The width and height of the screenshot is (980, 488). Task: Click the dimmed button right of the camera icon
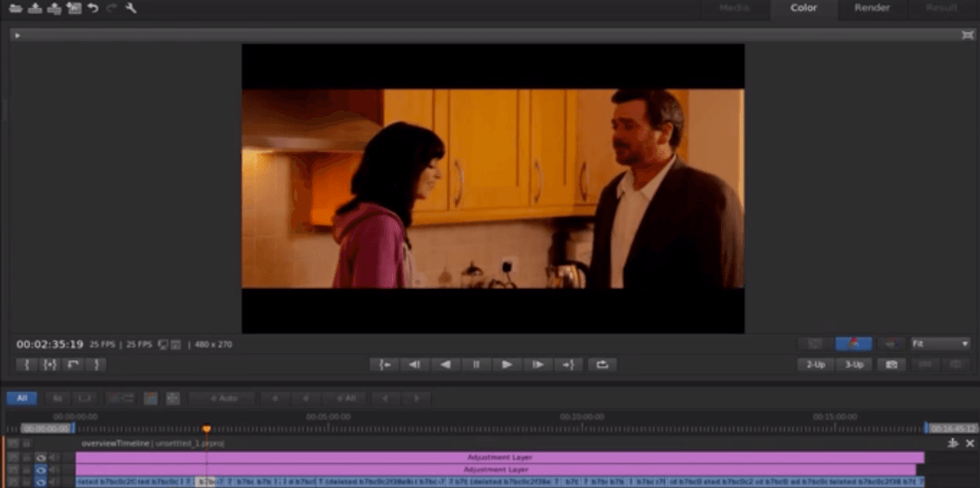click(925, 365)
